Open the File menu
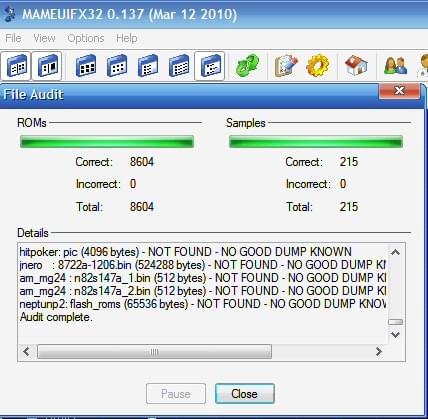Image resolution: width=428 pixels, height=419 pixels. pos(13,38)
